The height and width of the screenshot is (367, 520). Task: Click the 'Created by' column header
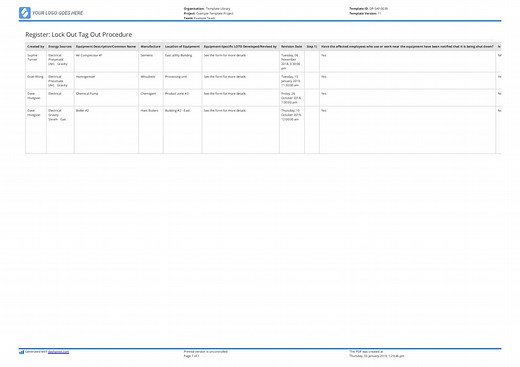[x=36, y=47]
